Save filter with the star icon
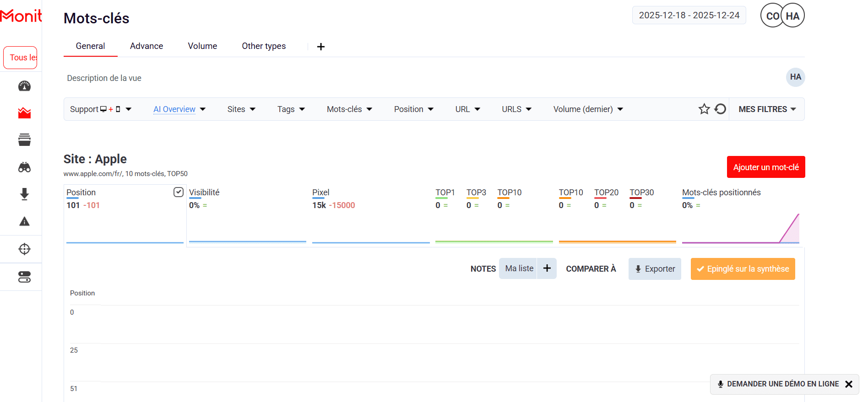The width and height of the screenshot is (868, 402). pos(704,109)
